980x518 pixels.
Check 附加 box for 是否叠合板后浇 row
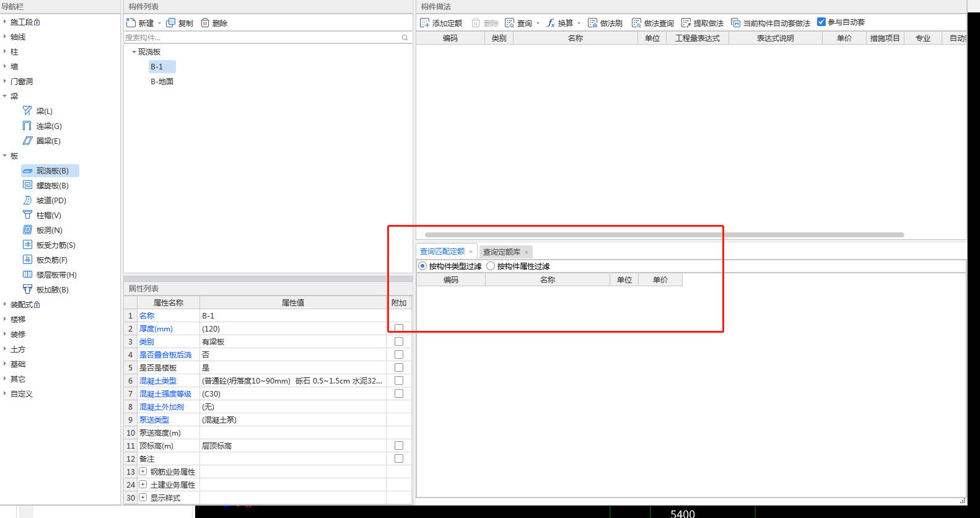(399, 354)
